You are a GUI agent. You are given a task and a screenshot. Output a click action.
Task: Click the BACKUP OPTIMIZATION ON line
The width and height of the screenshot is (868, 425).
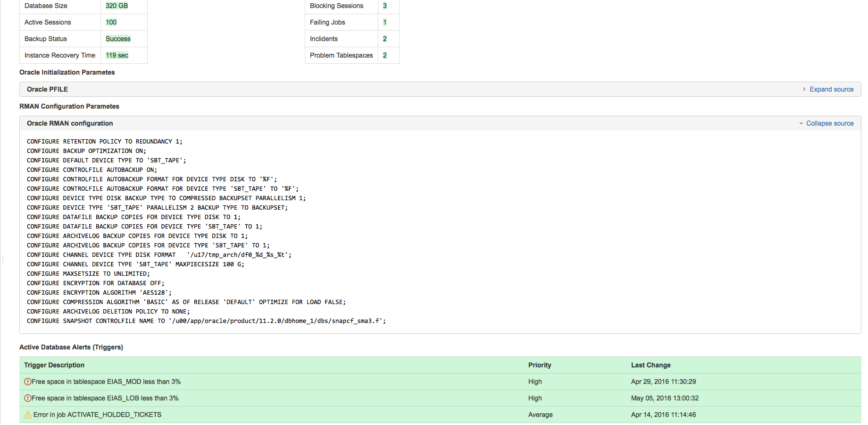(86, 151)
